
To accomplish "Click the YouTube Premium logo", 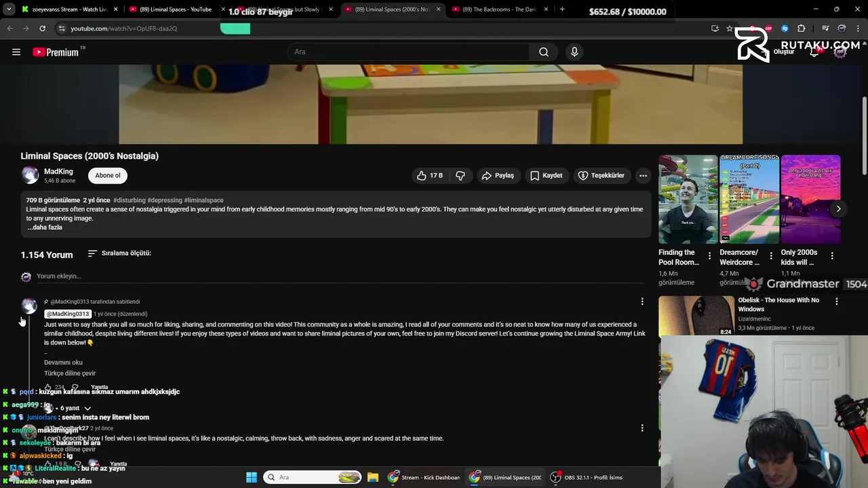I will pos(56,52).
